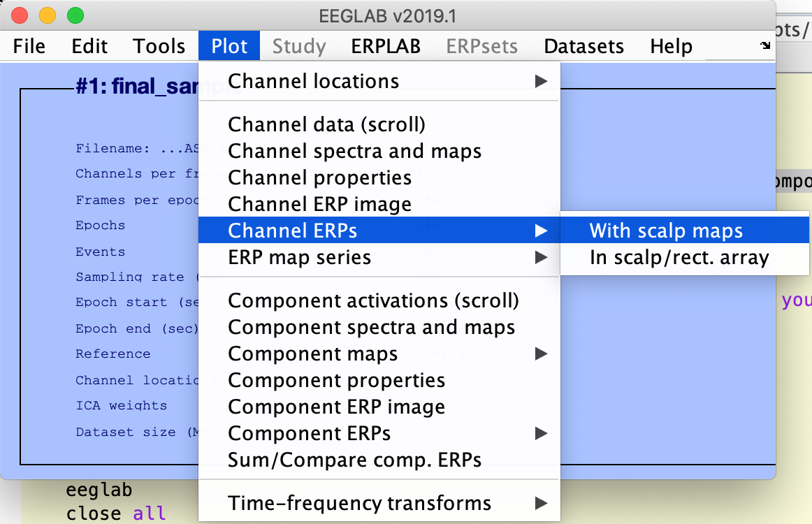Choose With scalp maps option
Screen dimensions: 812x524
(x=685, y=230)
